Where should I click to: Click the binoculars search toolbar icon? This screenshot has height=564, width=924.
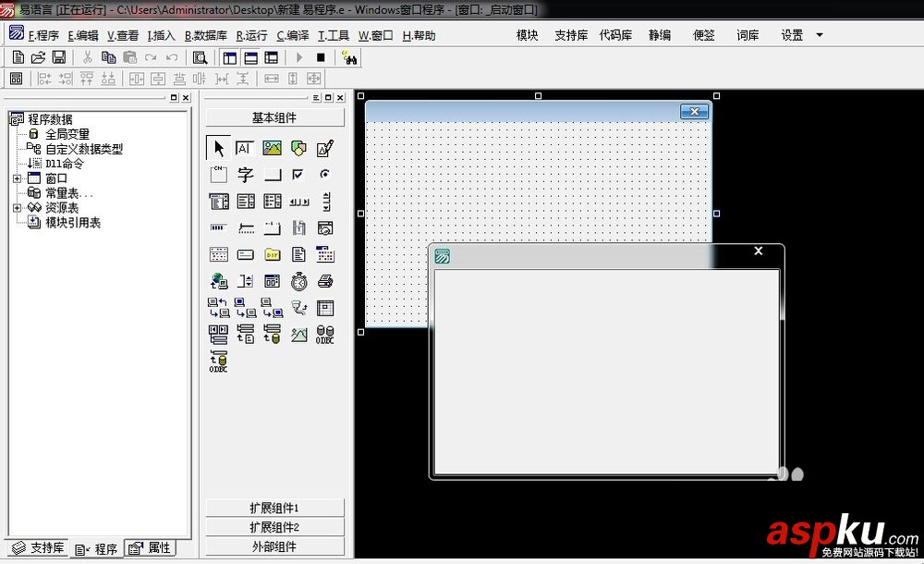pyautogui.click(x=349, y=57)
